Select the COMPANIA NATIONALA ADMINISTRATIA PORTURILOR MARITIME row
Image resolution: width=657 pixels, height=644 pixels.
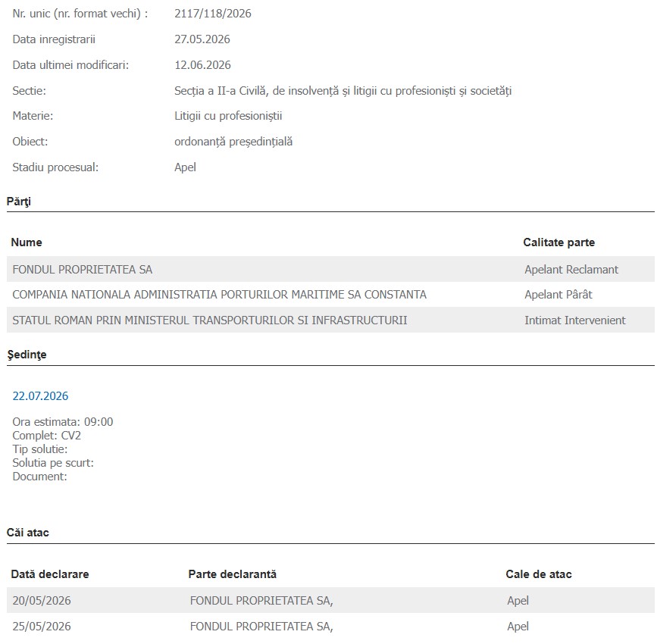pos(330,295)
